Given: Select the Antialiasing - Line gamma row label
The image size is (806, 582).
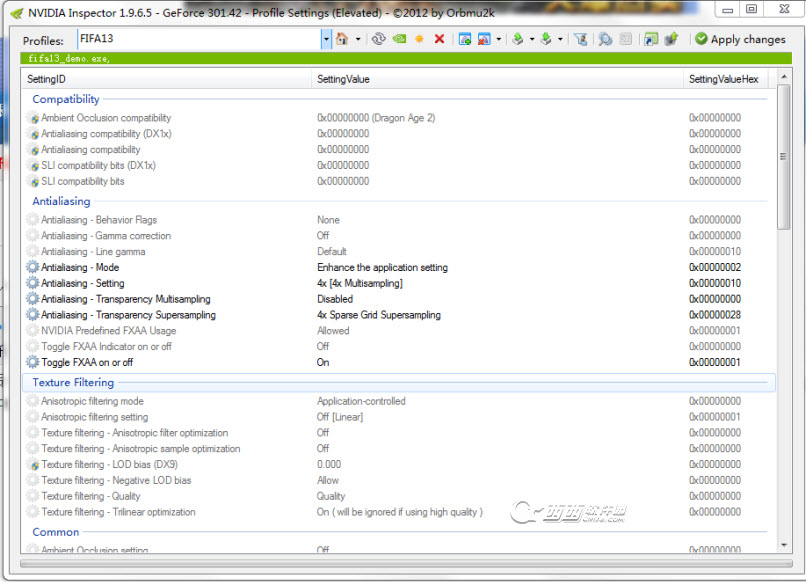Looking at the screenshot, I should click(x=93, y=252).
